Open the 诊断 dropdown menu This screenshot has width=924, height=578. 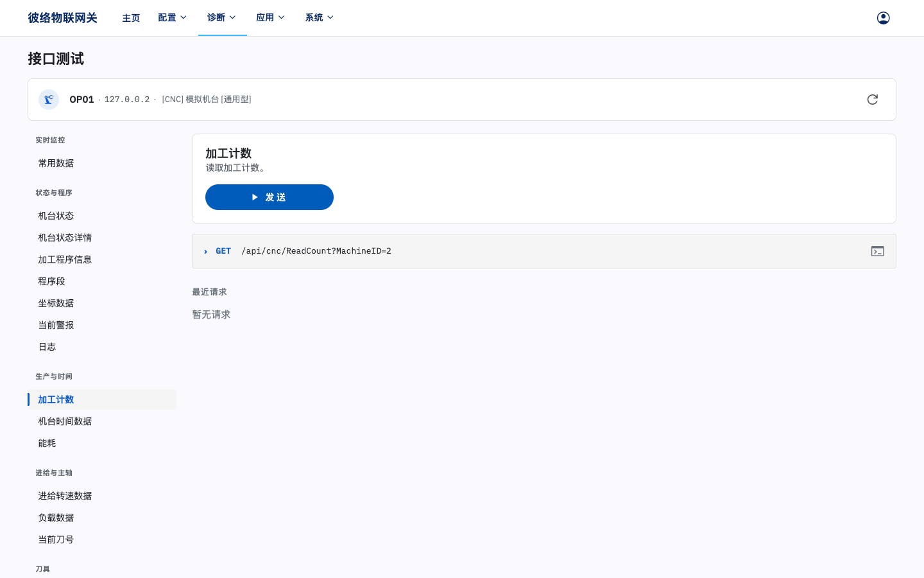[222, 17]
